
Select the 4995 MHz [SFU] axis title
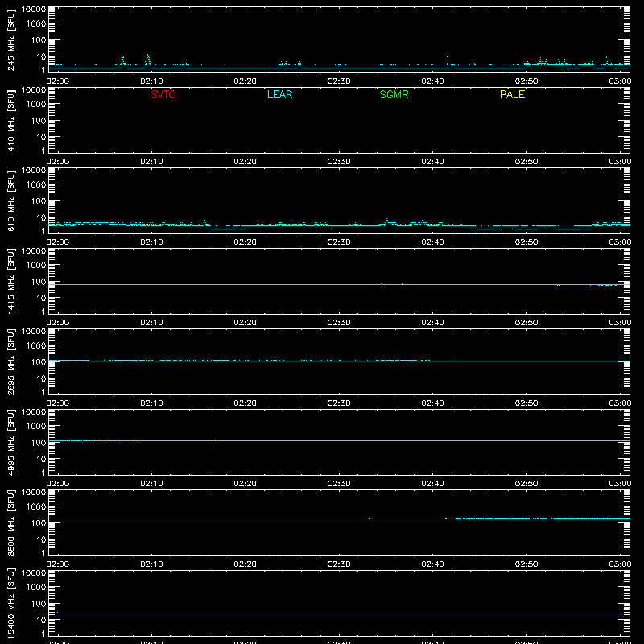click(x=10, y=442)
